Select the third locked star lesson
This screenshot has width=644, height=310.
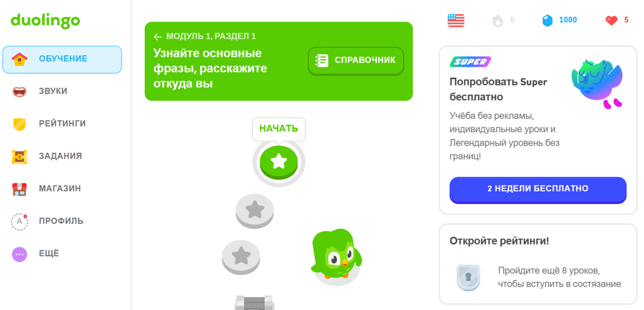click(x=241, y=257)
